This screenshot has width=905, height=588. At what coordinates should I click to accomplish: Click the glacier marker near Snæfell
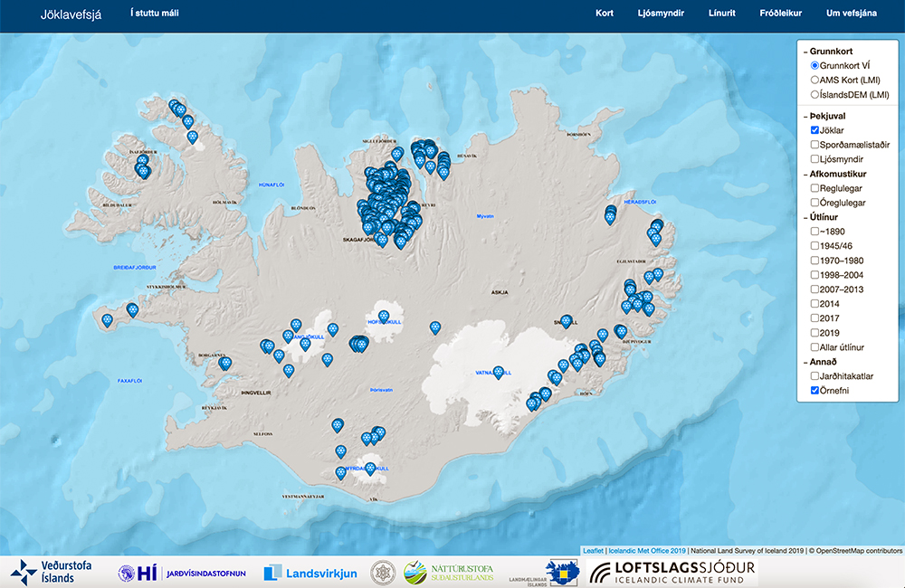567,321
